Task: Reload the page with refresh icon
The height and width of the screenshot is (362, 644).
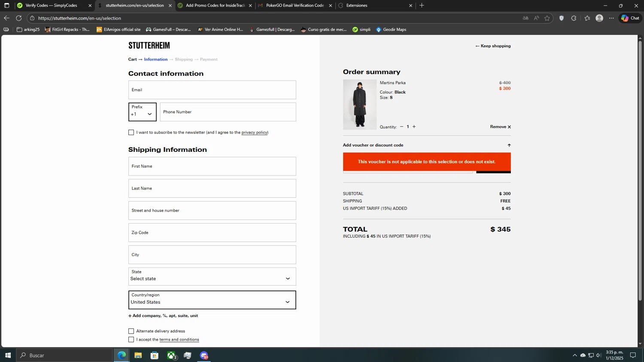Action: (x=19, y=18)
